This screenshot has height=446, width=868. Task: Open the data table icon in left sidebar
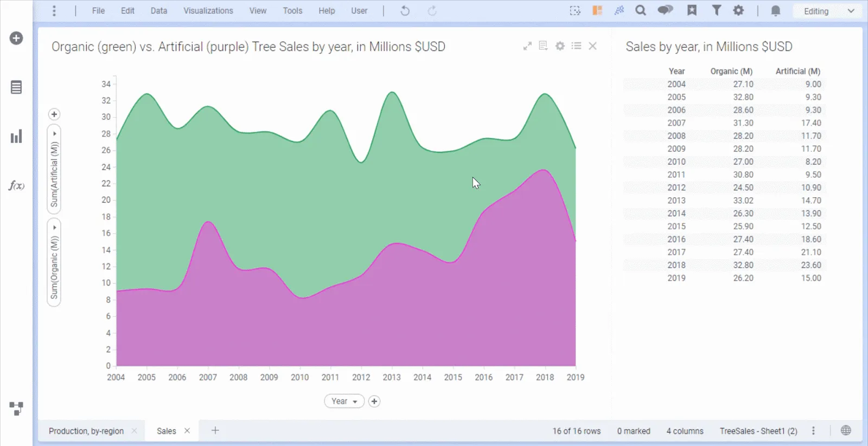16,87
